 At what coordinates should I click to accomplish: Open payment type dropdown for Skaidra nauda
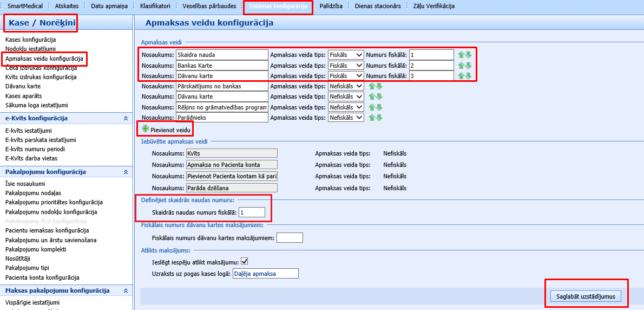click(346, 55)
